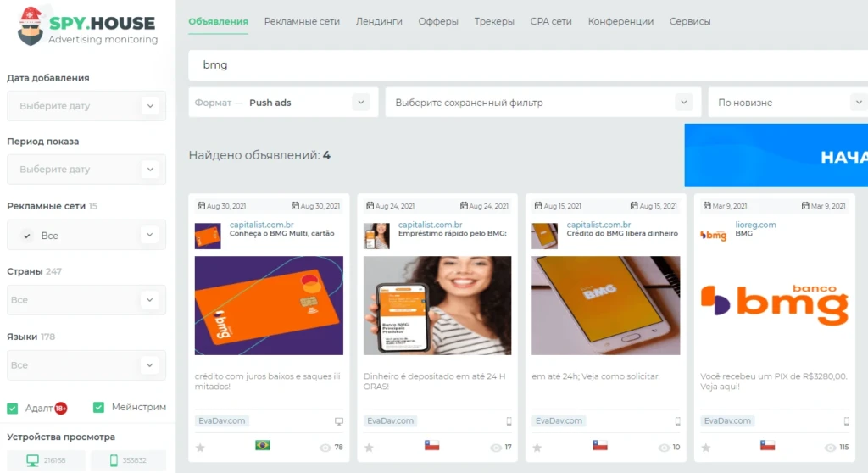Click the Chile flag on the 115-views ad

tap(767, 445)
